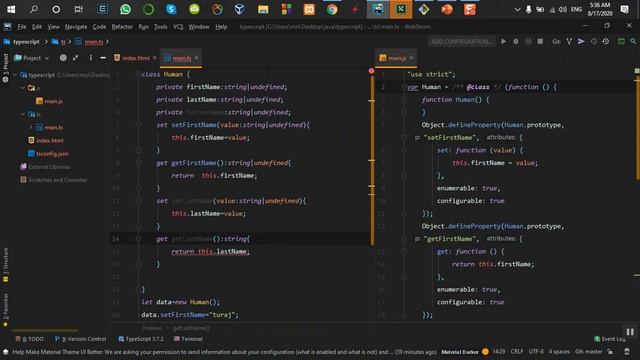
Task: Stop the running process
Action: pos(540,42)
